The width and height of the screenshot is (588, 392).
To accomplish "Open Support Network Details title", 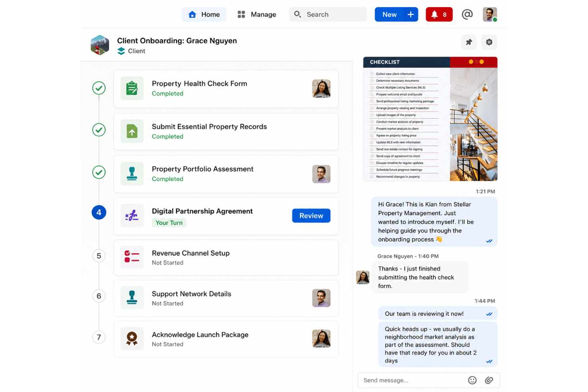I will click(191, 294).
